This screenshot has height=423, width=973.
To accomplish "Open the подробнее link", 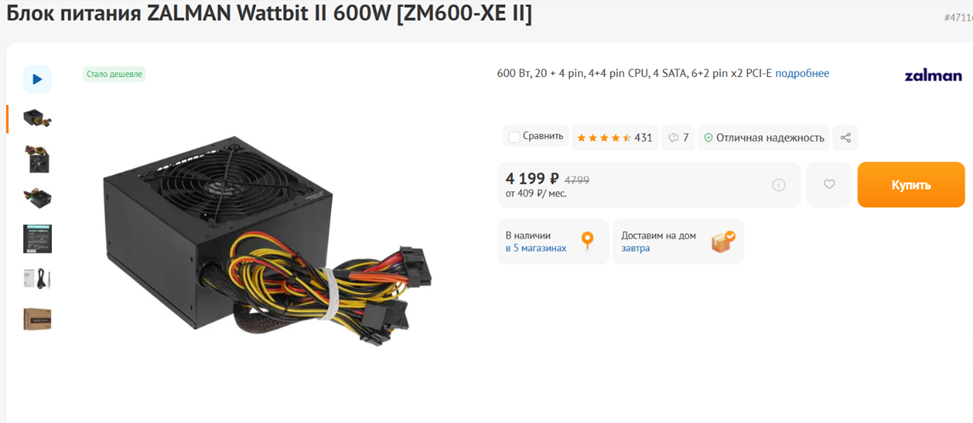I will 802,73.
